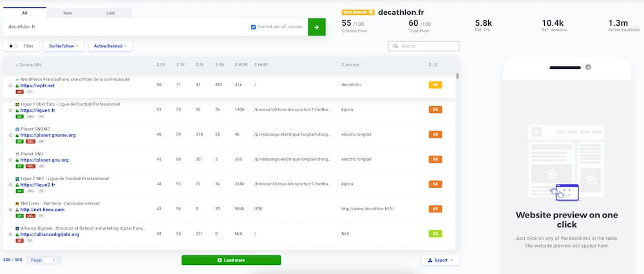The image size is (644, 274).
Task: Click the domain input containing decathlon.fr
Action: [x=123, y=27]
